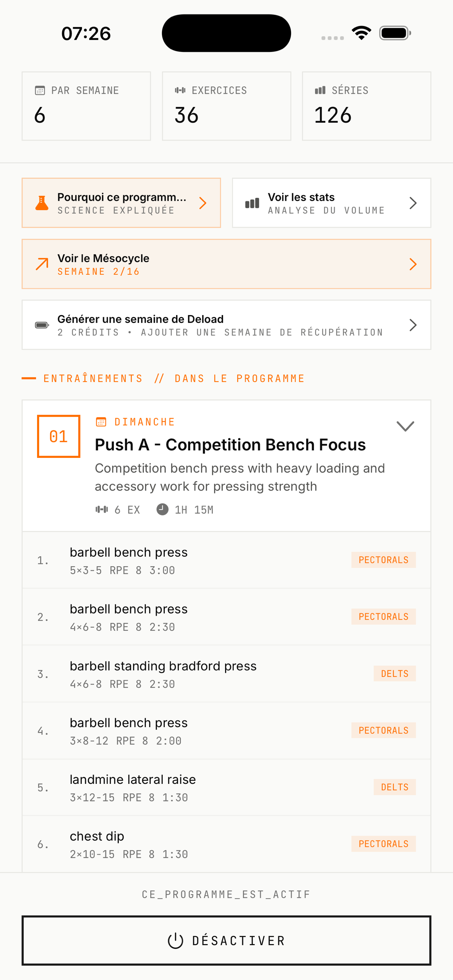Click the orange 01 day number badge
453x980 pixels.
[58, 436]
